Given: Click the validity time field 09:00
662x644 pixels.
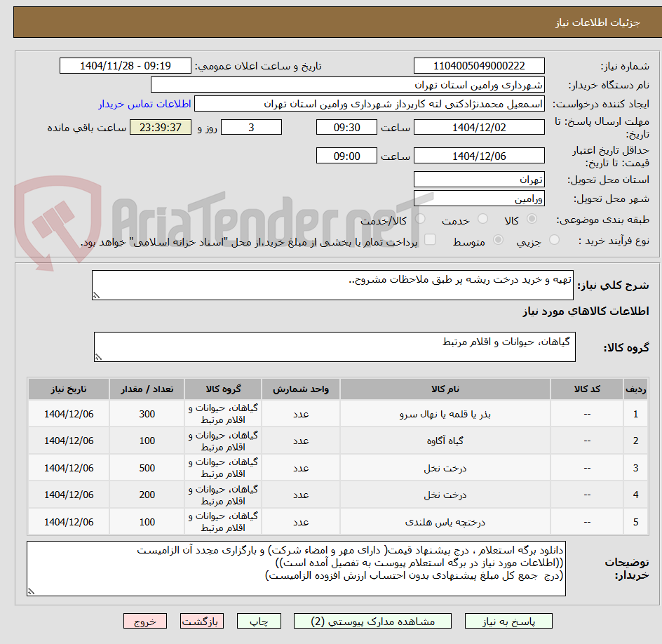Looking at the screenshot, I should 346,156.
